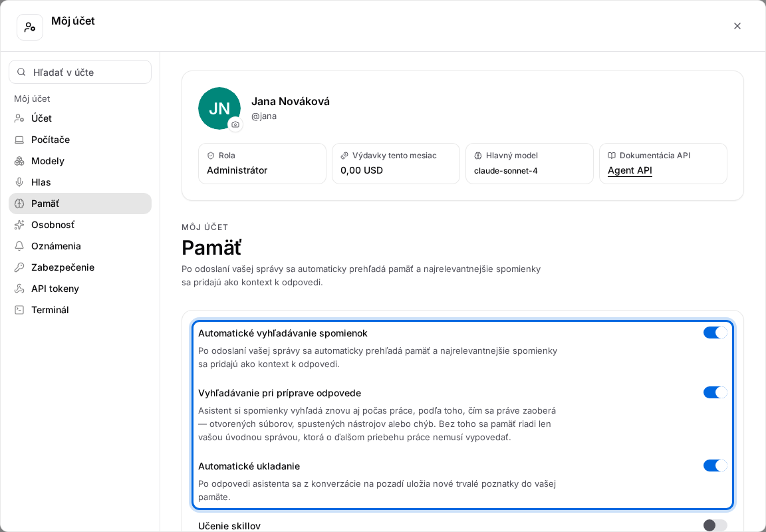Disable Automatické vyhľadávanie spomienok toggle

pyautogui.click(x=715, y=332)
